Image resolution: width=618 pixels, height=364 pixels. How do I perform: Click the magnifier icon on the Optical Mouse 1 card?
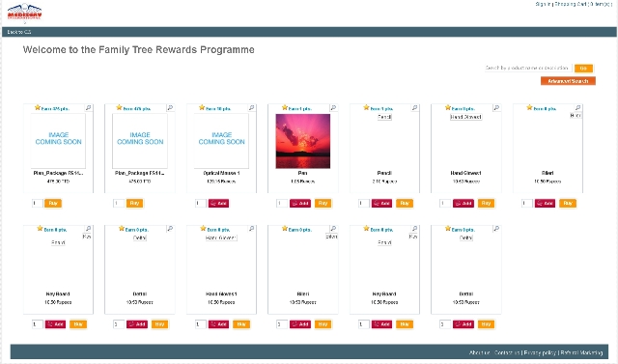coord(251,107)
